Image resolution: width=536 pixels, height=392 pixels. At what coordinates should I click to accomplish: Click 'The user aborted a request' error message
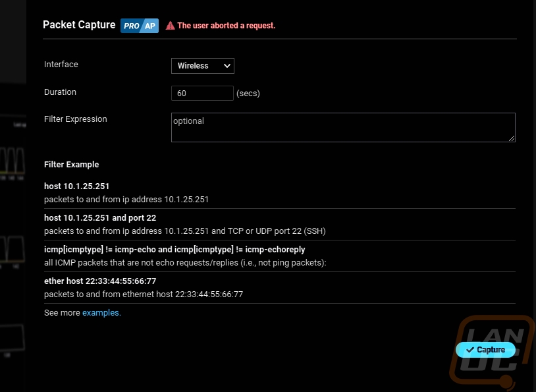[x=226, y=26]
